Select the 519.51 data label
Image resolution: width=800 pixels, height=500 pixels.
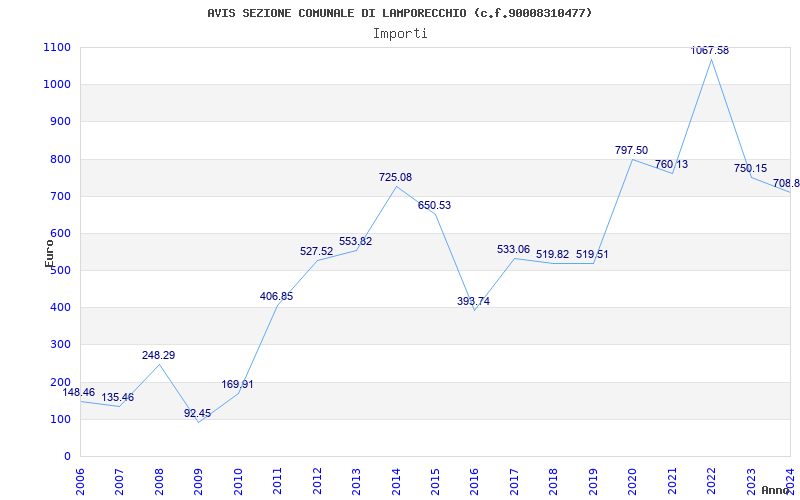point(592,255)
